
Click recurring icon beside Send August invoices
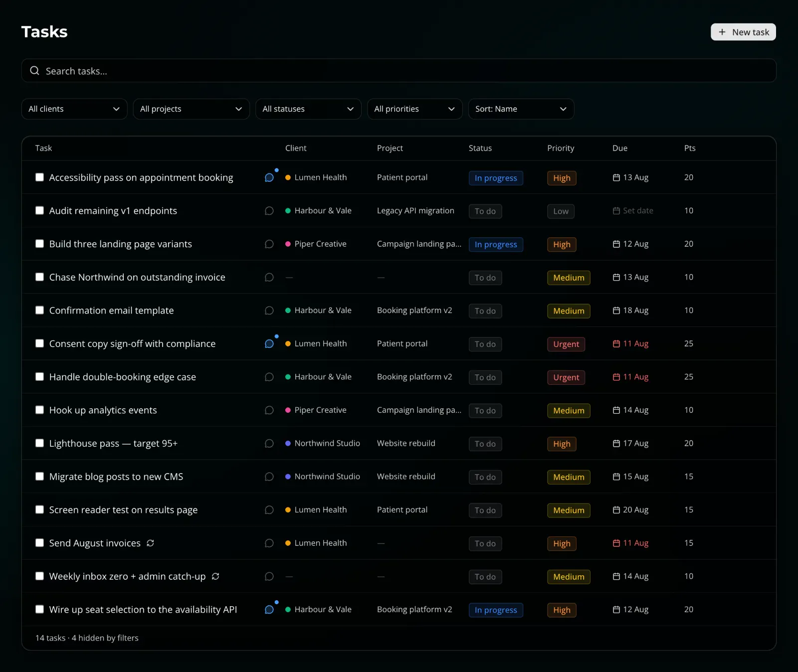click(150, 543)
